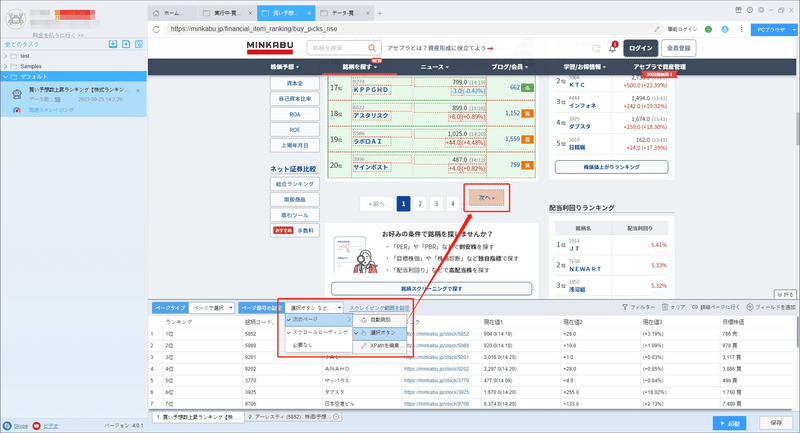Screen dimensions: 800x433
Task: Choose 自動識別 in the submenu
Action: [380, 320]
